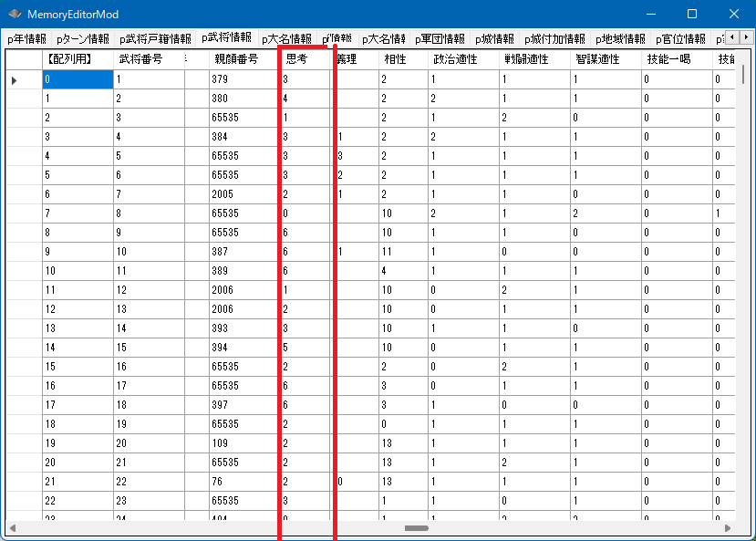This screenshot has width=756, height=541.
Task: Click the MemoryEditorMod app icon in title bar
Action: pyautogui.click(x=15, y=15)
